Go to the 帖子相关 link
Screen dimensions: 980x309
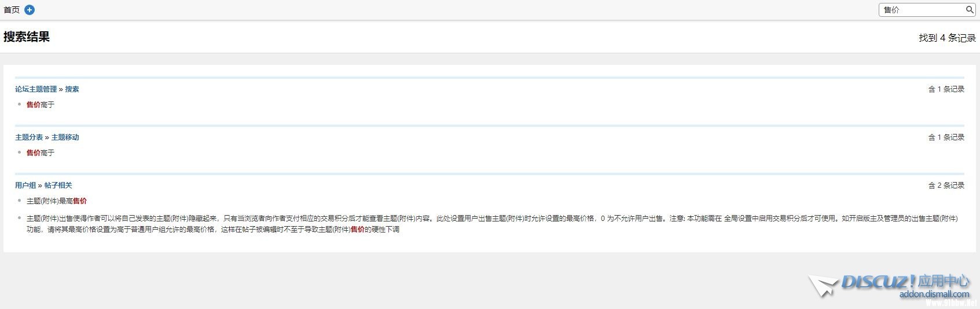pyautogui.click(x=58, y=186)
